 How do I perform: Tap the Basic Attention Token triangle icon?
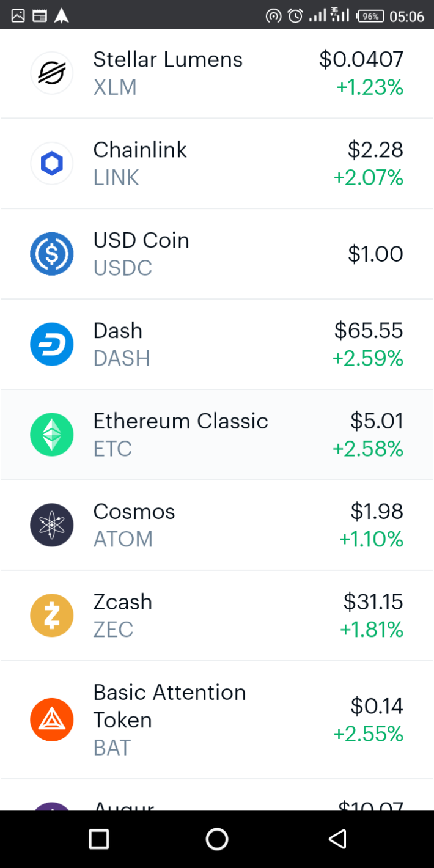pyautogui.click(x=52, y=719)
